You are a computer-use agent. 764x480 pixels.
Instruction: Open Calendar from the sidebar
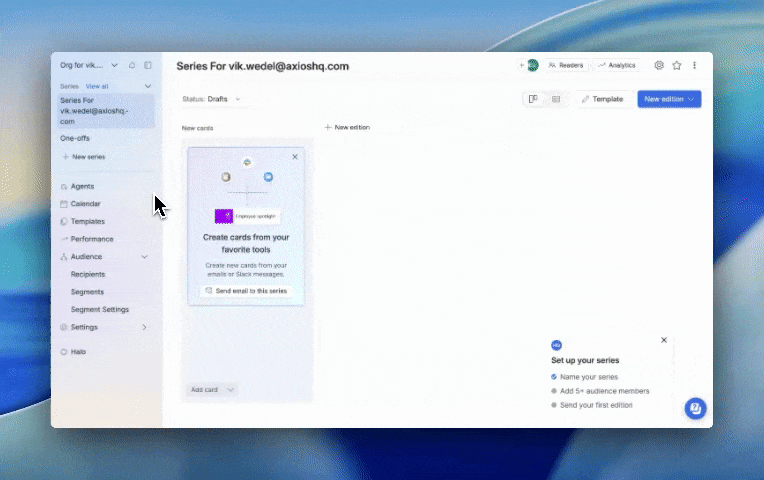[85, 204]
